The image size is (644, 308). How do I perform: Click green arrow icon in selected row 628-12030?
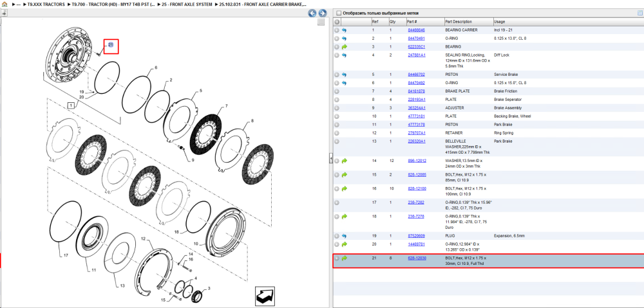344,258
